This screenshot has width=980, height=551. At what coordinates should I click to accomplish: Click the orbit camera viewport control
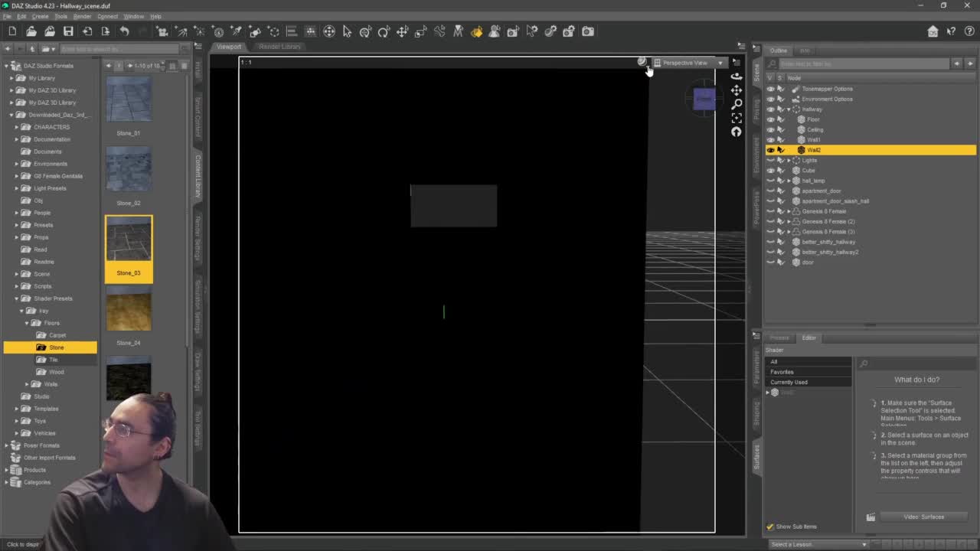[x=736, y=76]
